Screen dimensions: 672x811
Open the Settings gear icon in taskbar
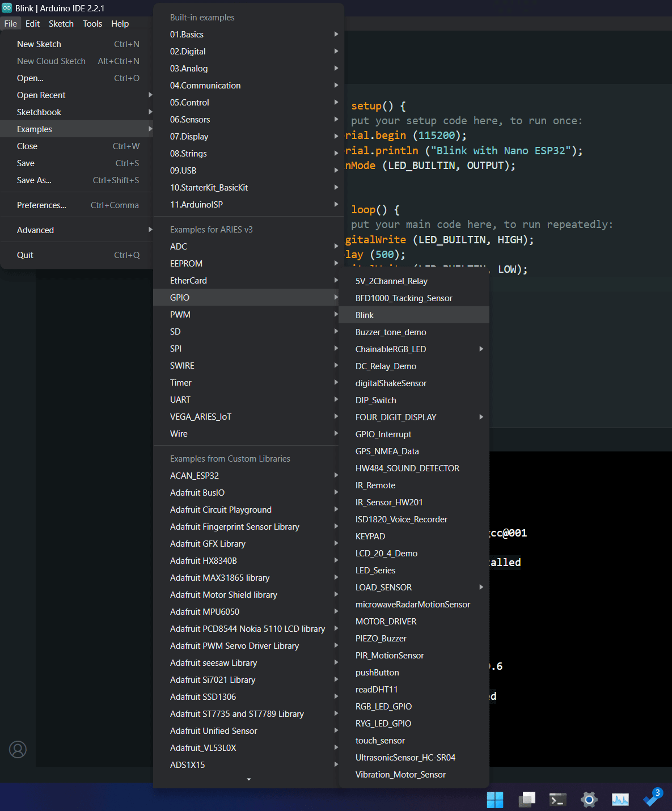589,800
